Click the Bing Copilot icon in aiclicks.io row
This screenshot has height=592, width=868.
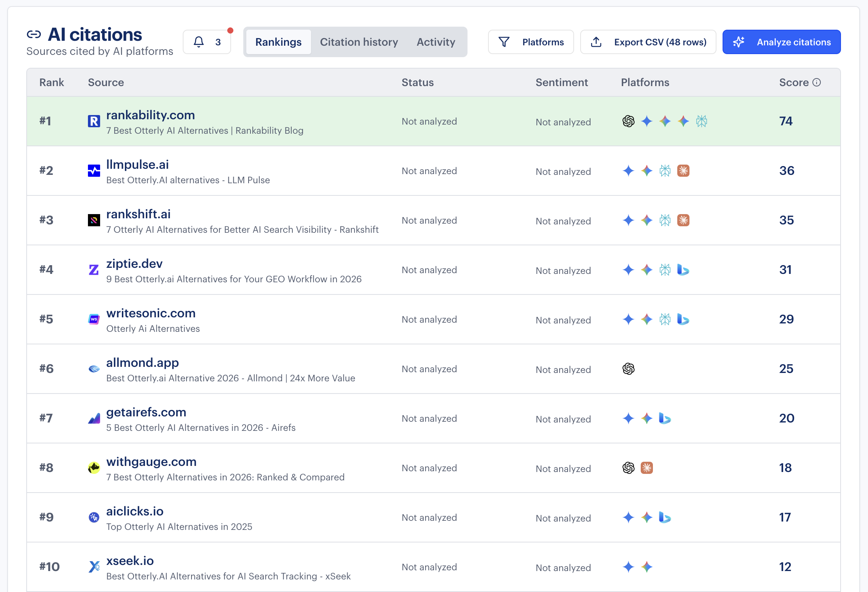click(x=665, y=517)
